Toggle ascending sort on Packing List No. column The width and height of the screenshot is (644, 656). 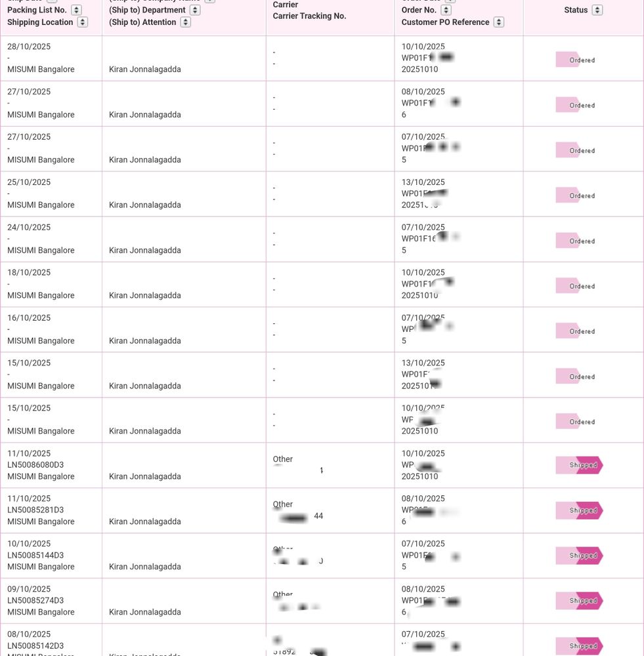76,10
